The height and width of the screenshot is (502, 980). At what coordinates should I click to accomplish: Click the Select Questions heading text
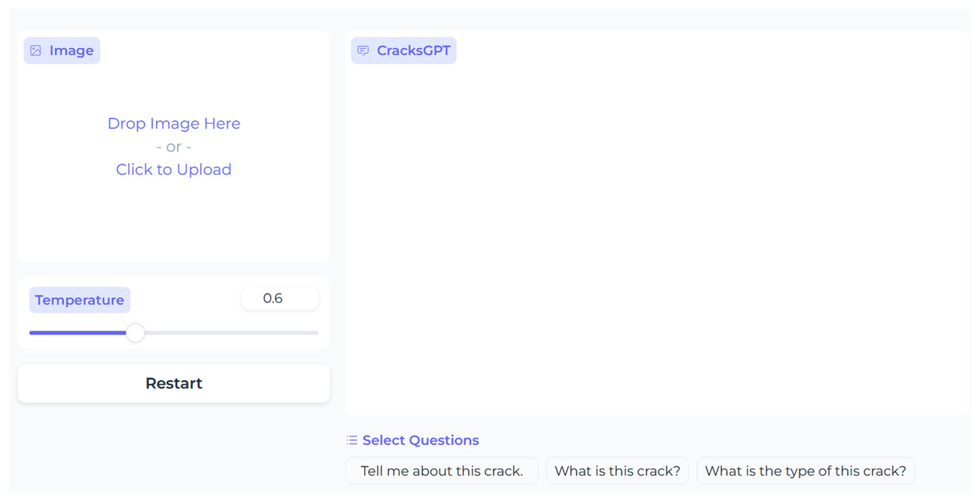pyautogui.click(x=420, y=440)
